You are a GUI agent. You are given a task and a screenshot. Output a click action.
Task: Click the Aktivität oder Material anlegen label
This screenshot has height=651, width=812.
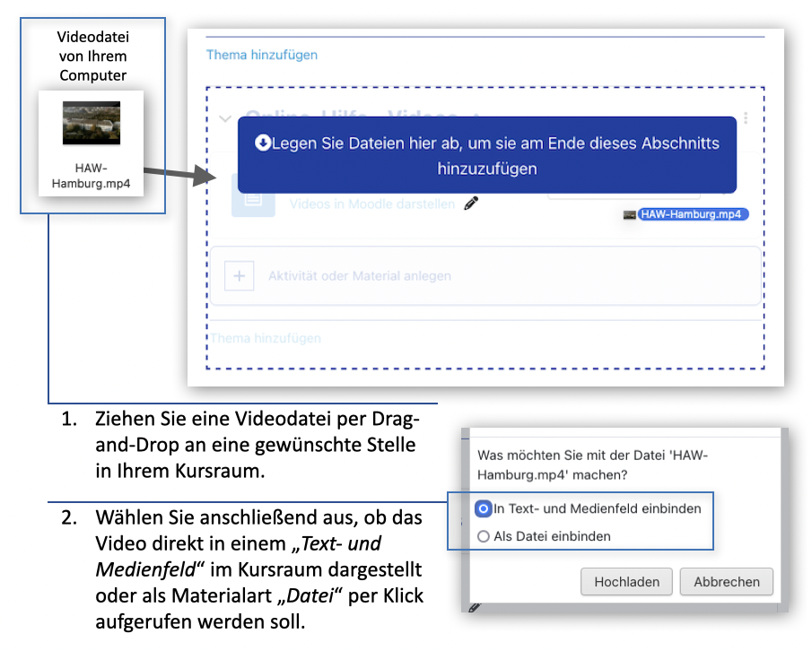359,276
